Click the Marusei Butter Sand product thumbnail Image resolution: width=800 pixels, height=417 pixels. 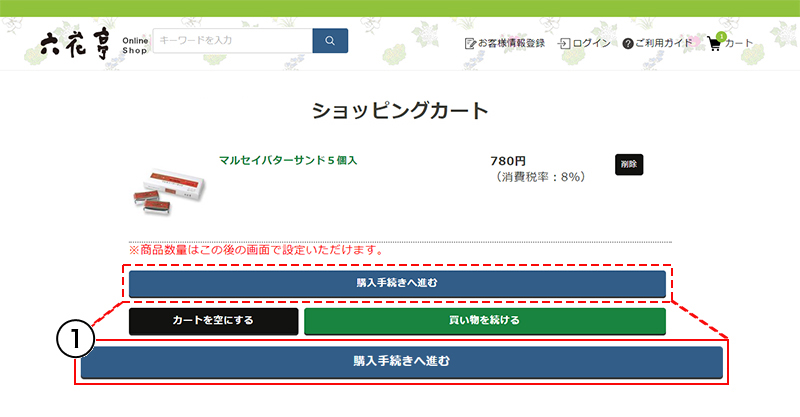click(169, 191)
